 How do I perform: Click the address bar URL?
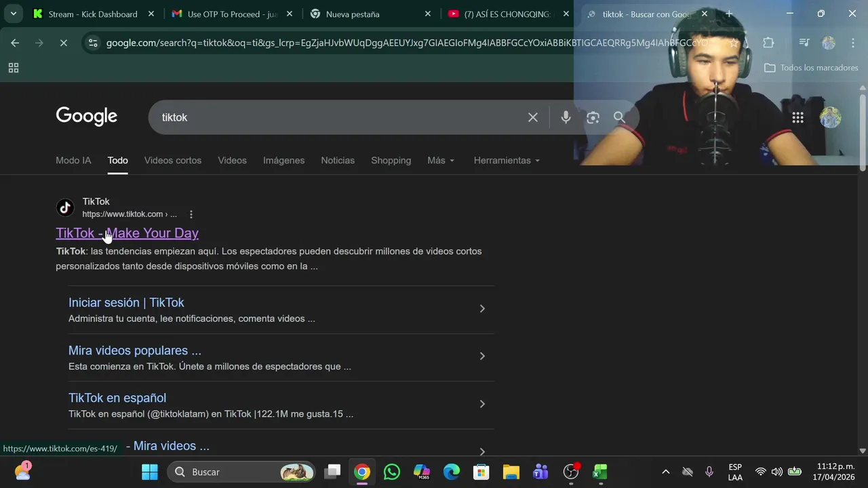407,43
